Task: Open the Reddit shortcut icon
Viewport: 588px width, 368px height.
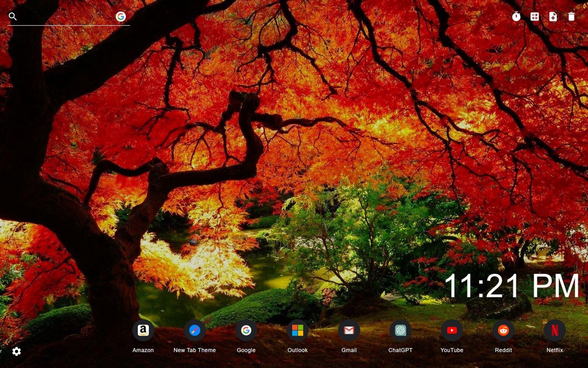Action: click(x=503, y=330)
